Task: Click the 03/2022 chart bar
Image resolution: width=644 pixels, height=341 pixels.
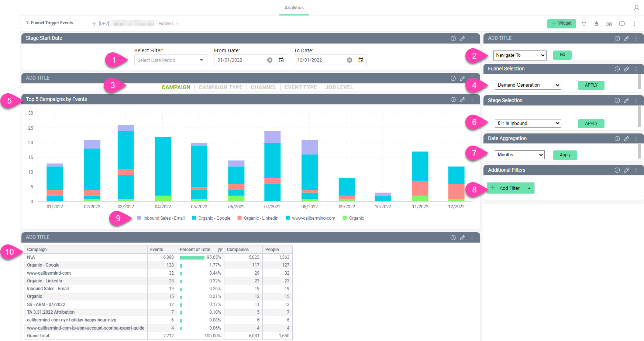Action: coord(126,163)
